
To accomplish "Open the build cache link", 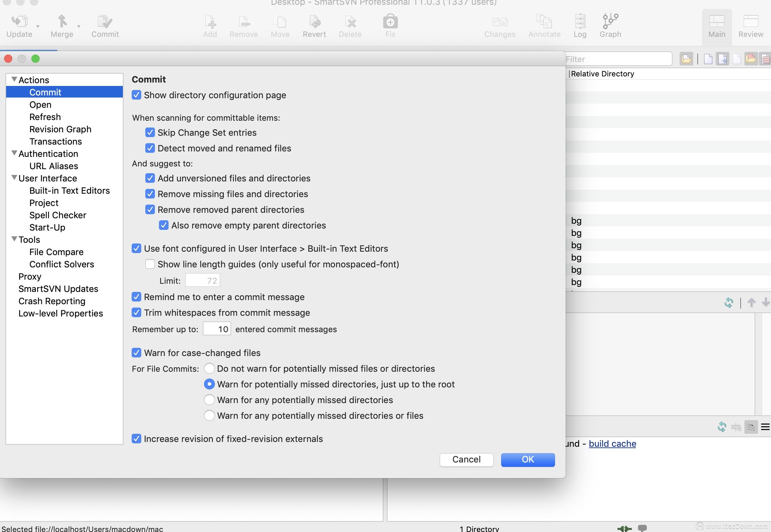I will 612,444.
